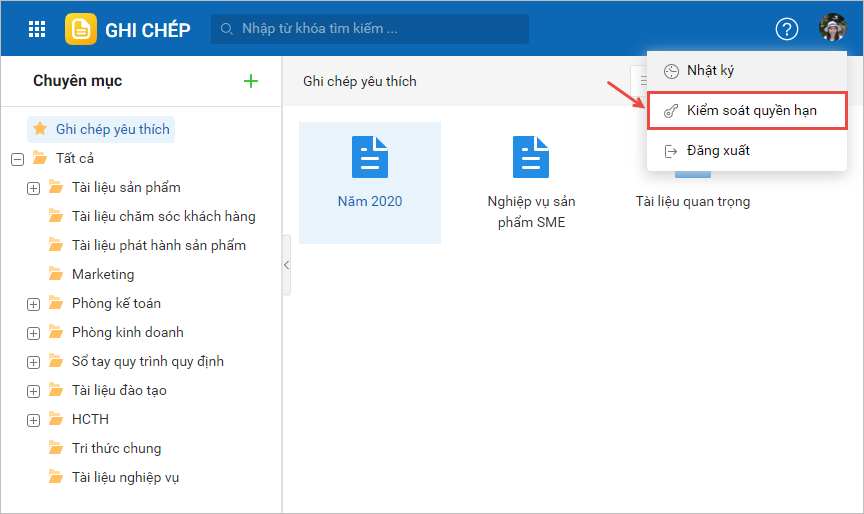Expand the Phòng kinh doanh folder

pyautogui.click(x=33, y=333)
